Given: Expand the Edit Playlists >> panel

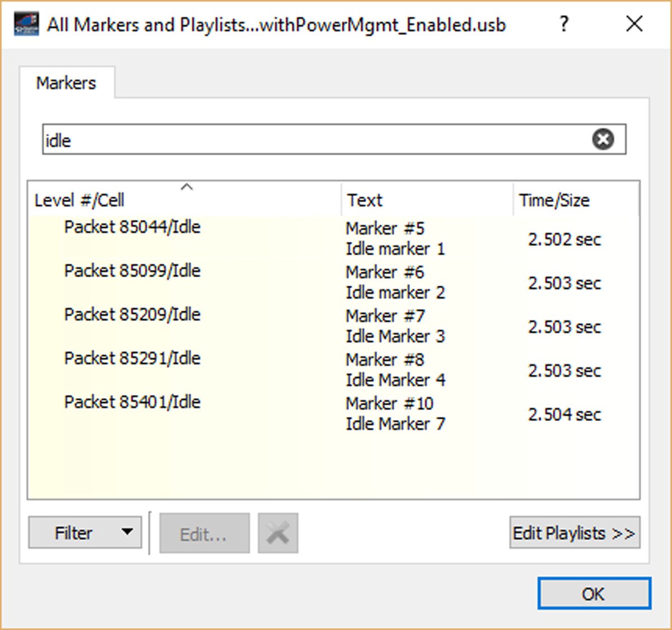Looking at the screenshot, I should click(575, 533).
